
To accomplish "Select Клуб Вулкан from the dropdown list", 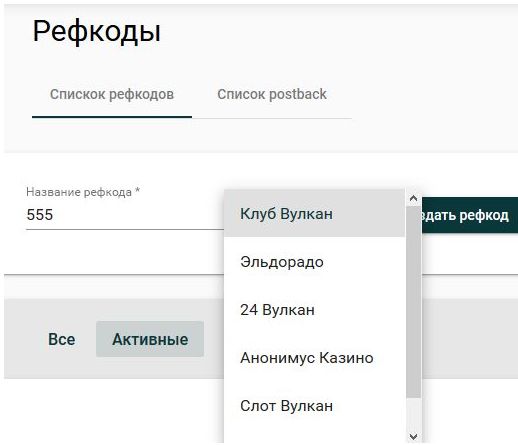I will (x=314, y=213).
